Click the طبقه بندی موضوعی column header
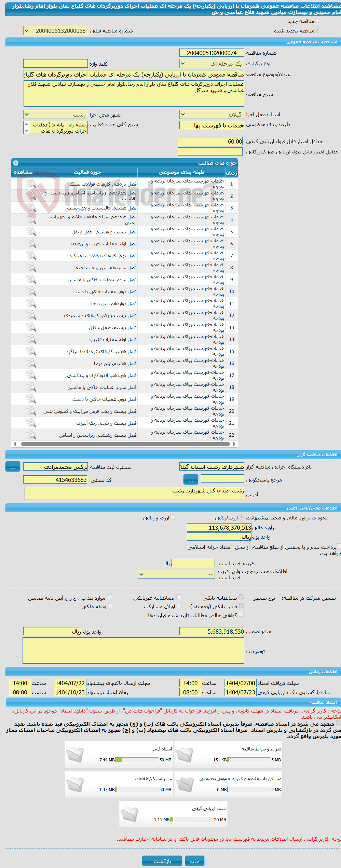The width and height of the screenshot is (341, 868). (181, 172)
